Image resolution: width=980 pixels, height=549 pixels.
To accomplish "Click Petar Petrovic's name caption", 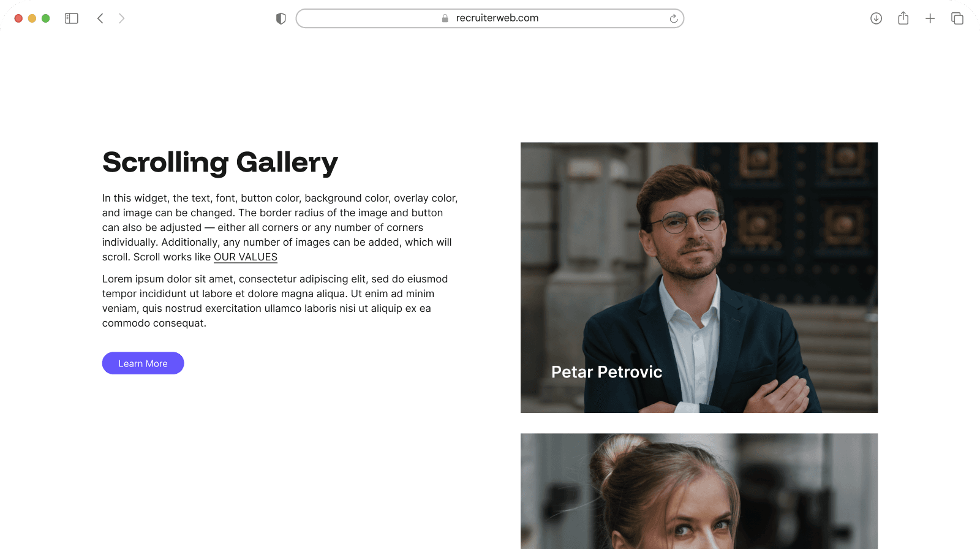I will [x=606, y=372].
